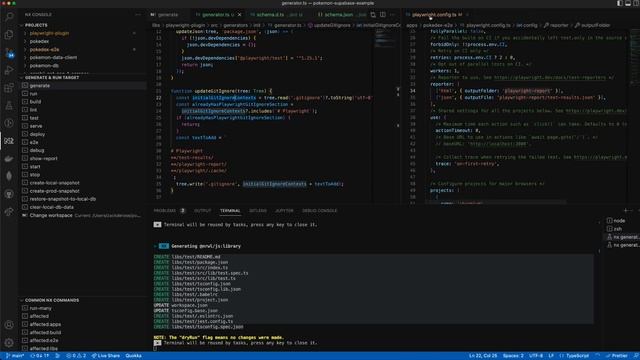Viewport: 640px width, 360px height.
Task: Open the Extensions view
Action: coord(9,88)
